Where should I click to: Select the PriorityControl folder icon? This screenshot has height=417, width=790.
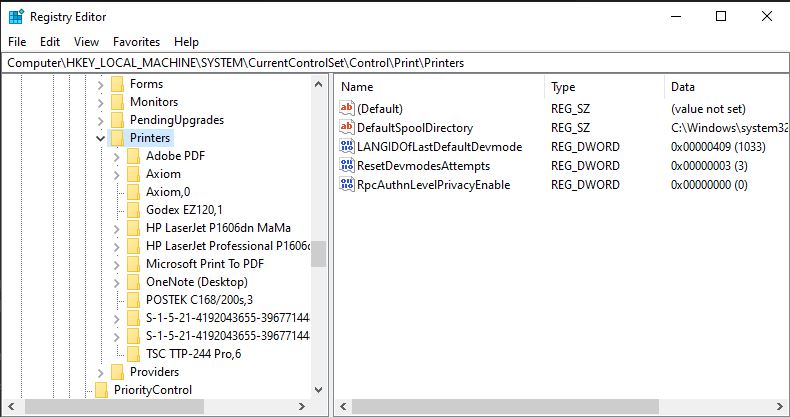101,390
